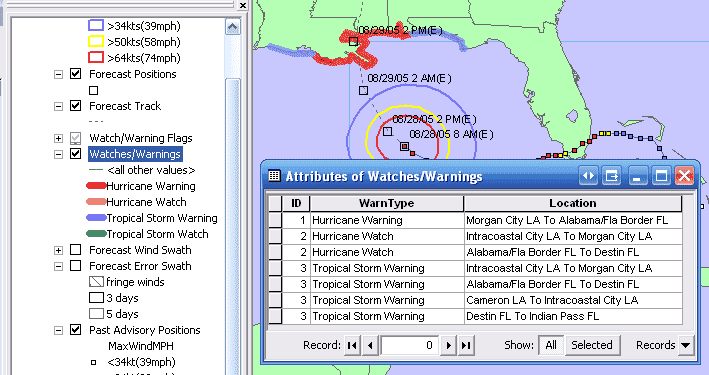Click the left-right arrows button in attributes title bar
Viewport: 709px width, 375px height.
(x=588, y=176)
